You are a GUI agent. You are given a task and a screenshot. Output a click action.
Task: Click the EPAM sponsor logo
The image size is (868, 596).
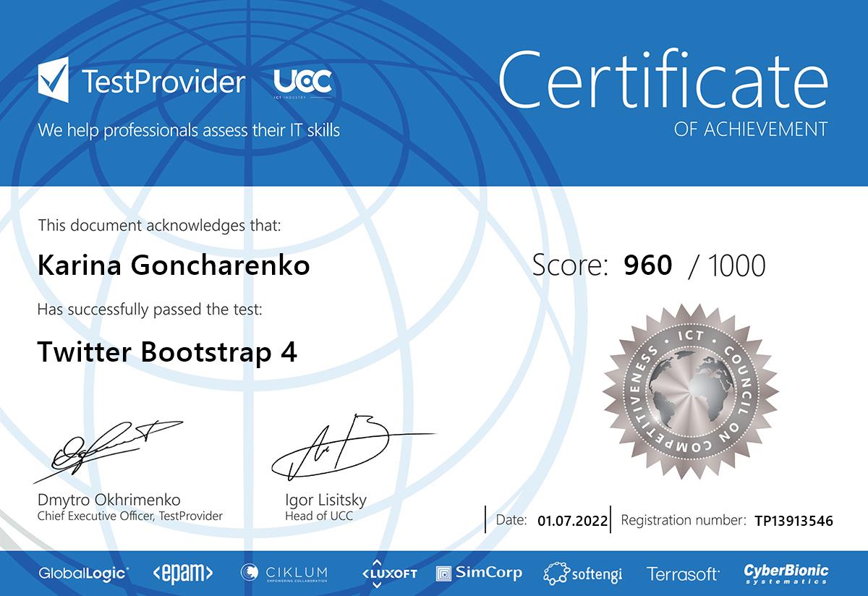183,574
